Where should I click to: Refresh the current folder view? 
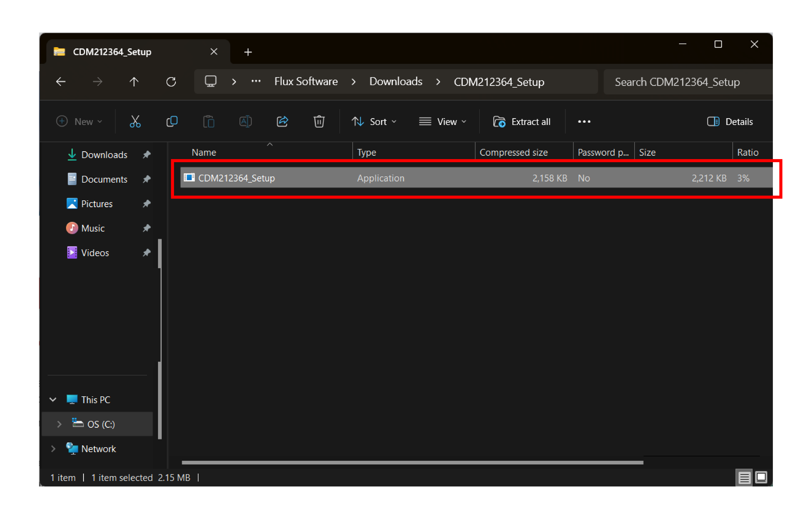(x=171, y=82)
